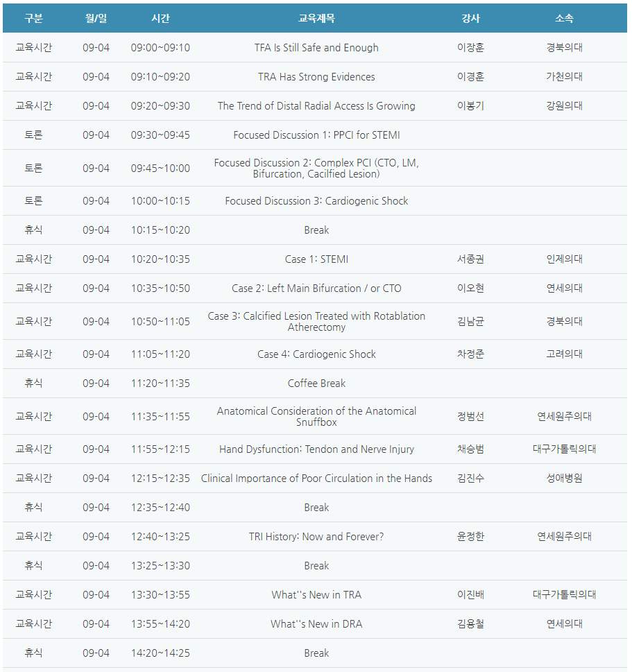The height and width of the screenshot is (672, 632).
Task: Click lecturer name 김진수
Action: (x=470, y=479)
